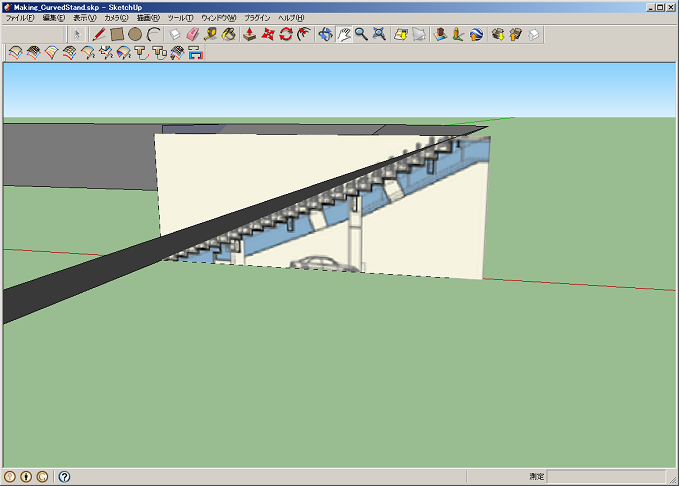The image size is (679, 486).
Task: Open the カメラ (Camera) menu
Action: point(117,18)
